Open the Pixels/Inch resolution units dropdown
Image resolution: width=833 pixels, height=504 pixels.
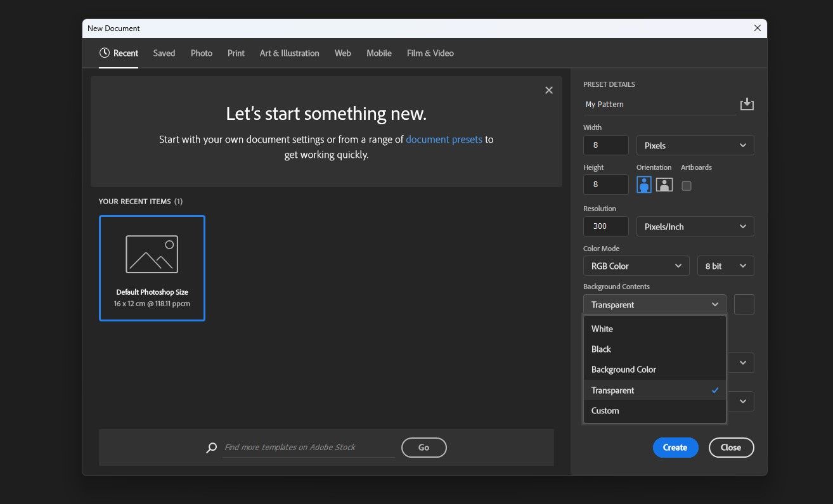pyautogui.click(x=695, y=226)
